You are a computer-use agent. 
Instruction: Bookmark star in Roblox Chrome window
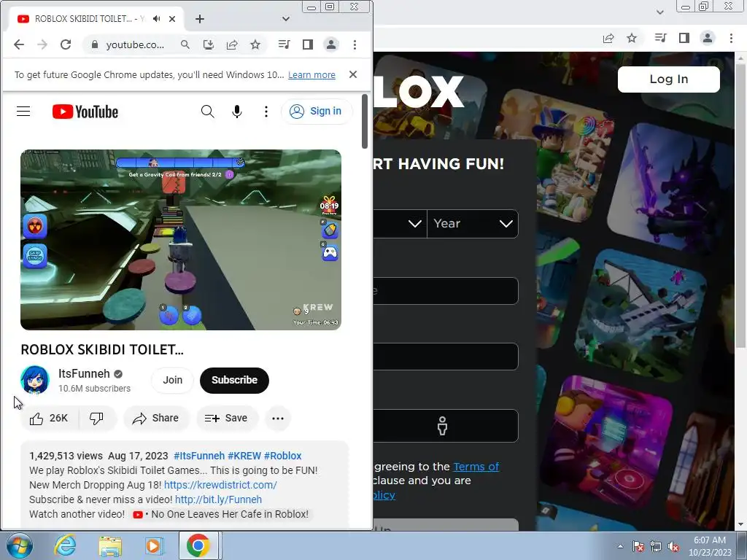click(x=632, y=38)
